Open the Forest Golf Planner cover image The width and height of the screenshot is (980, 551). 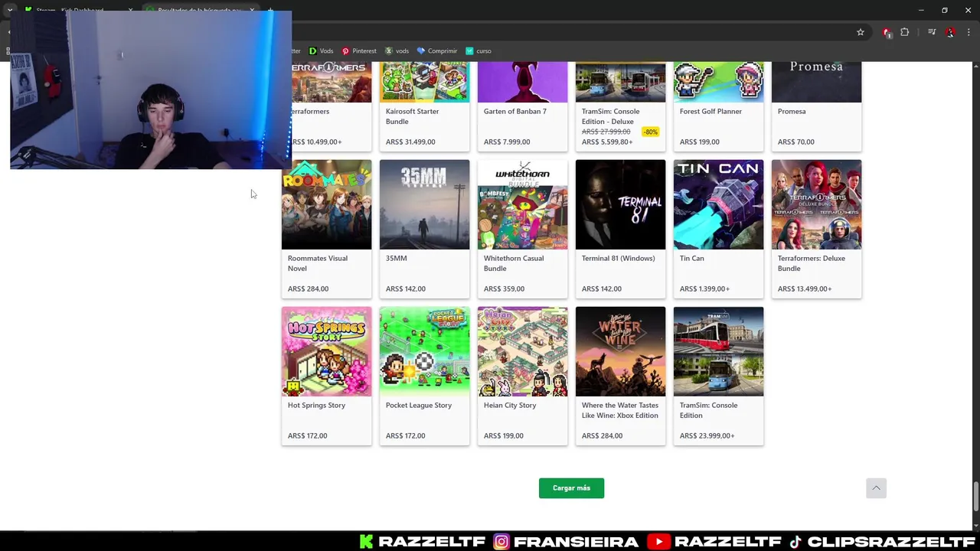pyautogui.click(x=718, y=82)
